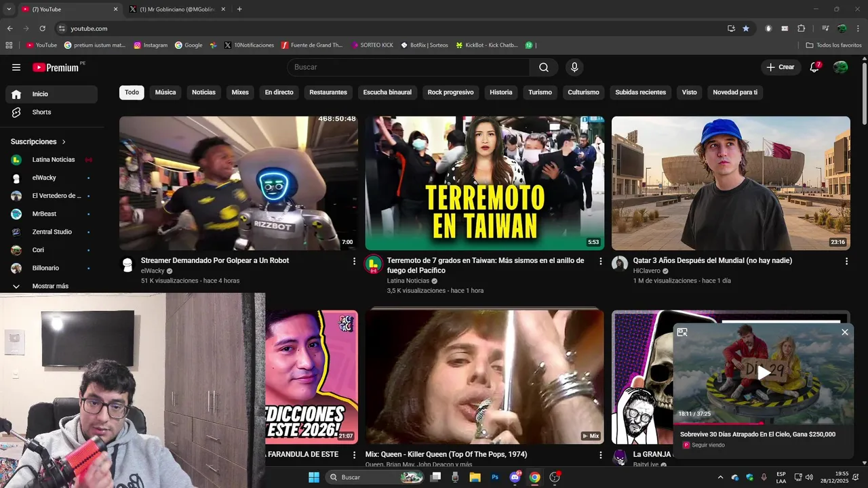
Task: Open Queen Killer Queen mix thumbnail
Action: coord(485,377)
